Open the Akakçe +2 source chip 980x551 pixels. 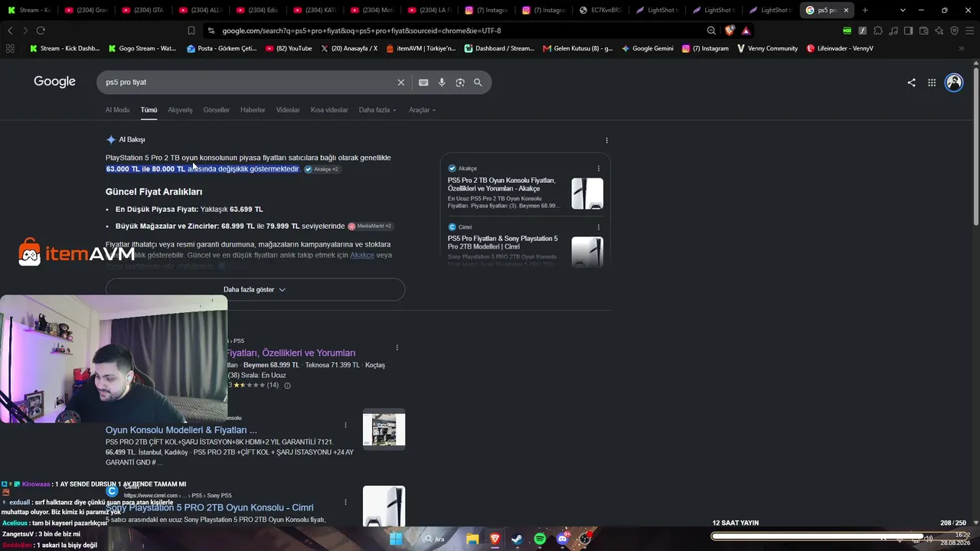tap(322, 169)
